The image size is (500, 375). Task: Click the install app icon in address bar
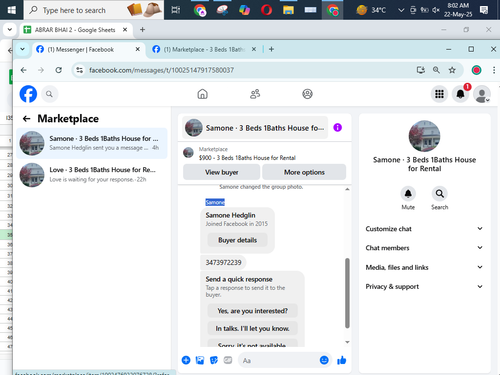click(x=421, y=70)
